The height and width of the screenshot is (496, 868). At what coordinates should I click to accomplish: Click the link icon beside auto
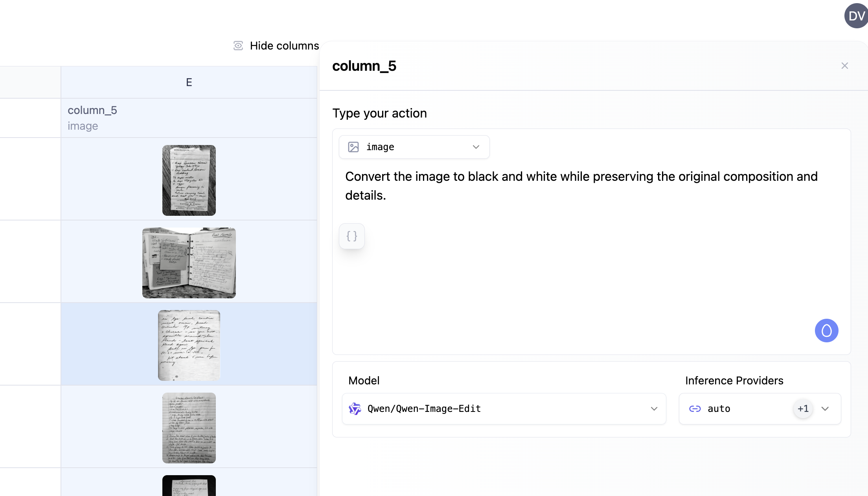coord(695,409)
